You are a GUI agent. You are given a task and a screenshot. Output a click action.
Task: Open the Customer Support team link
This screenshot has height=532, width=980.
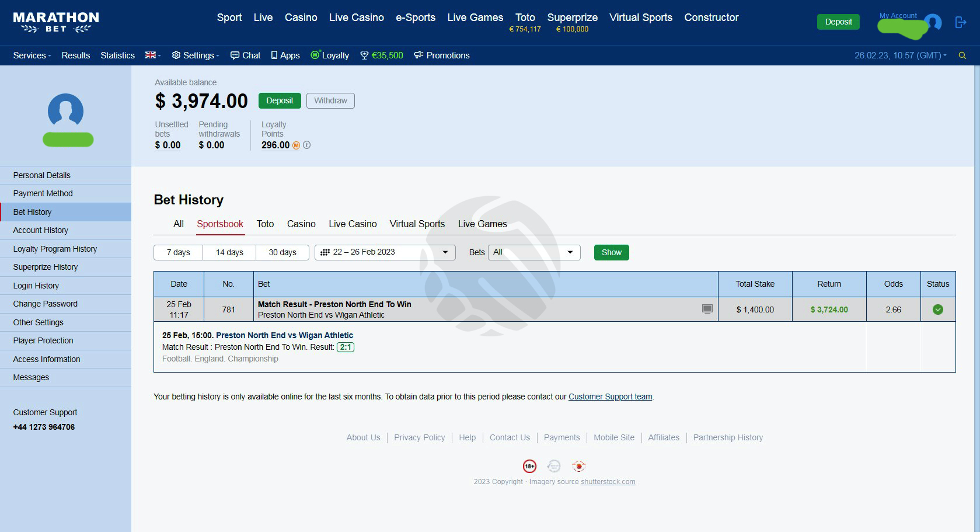611,397
